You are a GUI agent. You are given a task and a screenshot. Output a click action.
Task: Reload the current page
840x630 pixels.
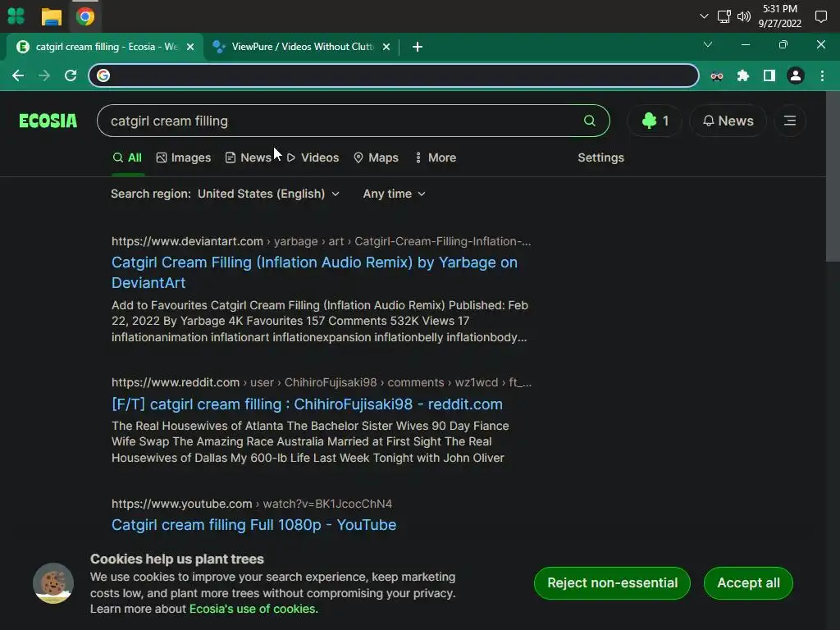(71, 75)
